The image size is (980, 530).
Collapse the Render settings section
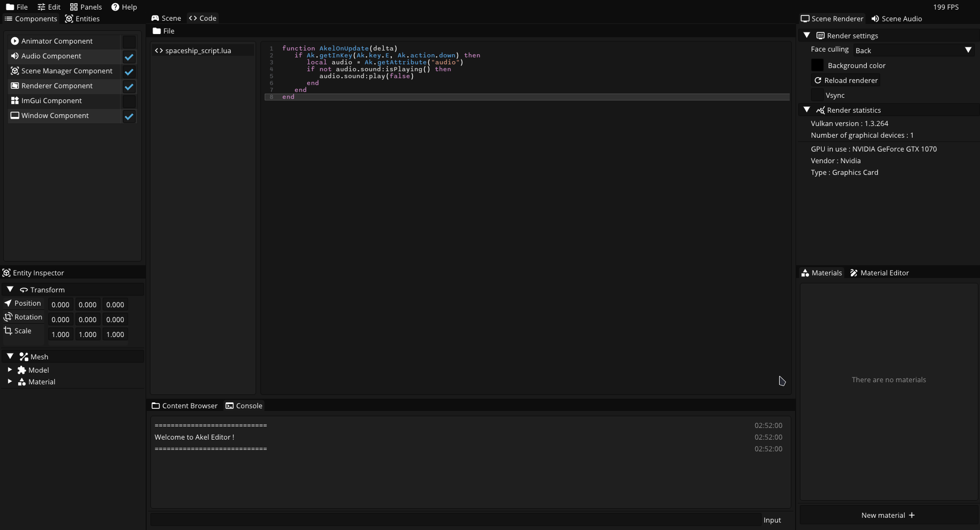coord(807,35)
